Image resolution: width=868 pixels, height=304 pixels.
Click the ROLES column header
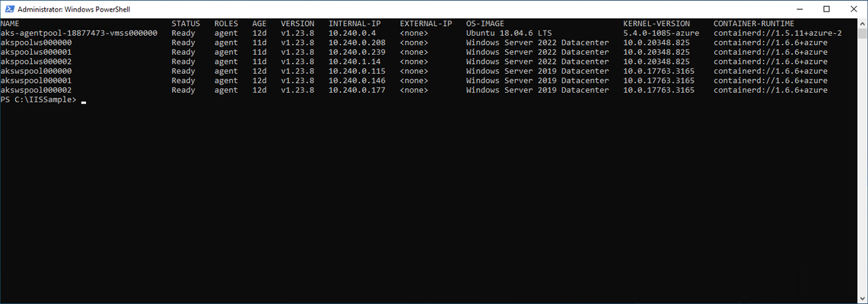(x=226, y=24)
